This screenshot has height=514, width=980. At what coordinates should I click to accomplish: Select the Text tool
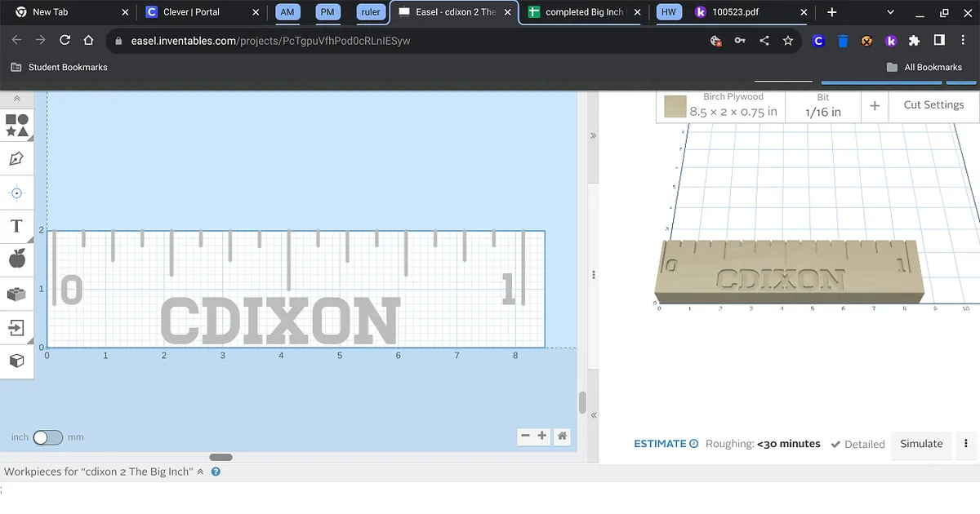click(17, 226)
